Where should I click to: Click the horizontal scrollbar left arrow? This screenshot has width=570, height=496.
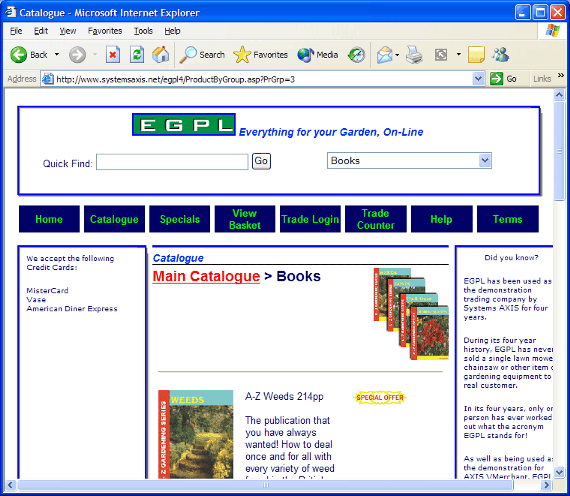coord(10,485)
